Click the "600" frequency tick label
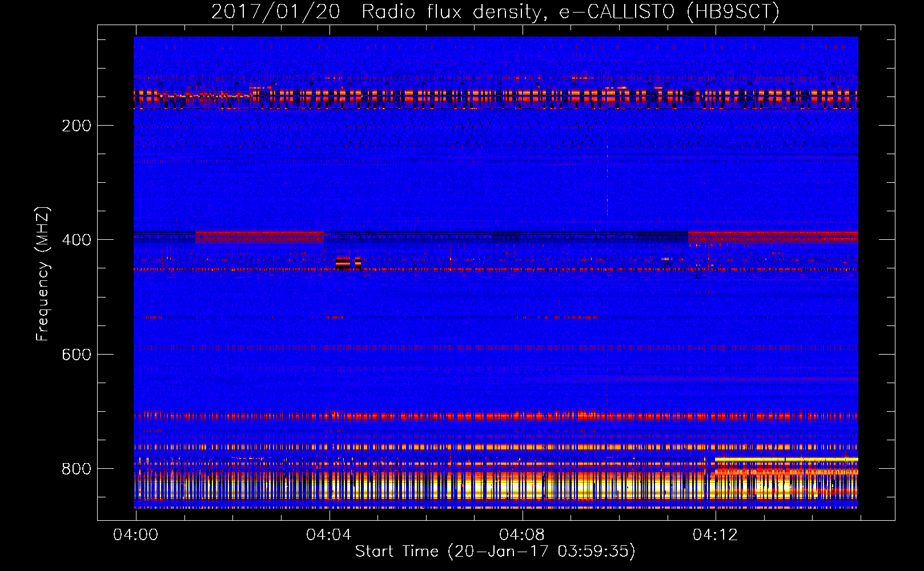 tap(77, 355)
